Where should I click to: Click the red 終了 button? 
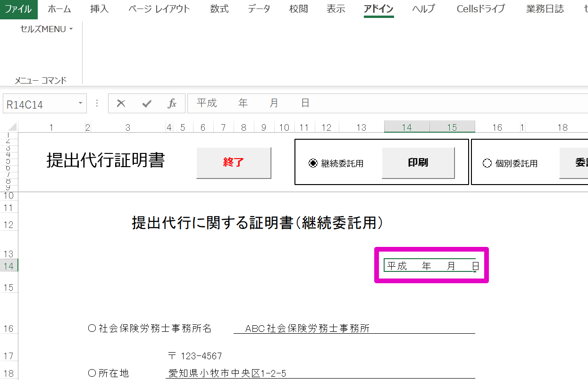(234, 163)
